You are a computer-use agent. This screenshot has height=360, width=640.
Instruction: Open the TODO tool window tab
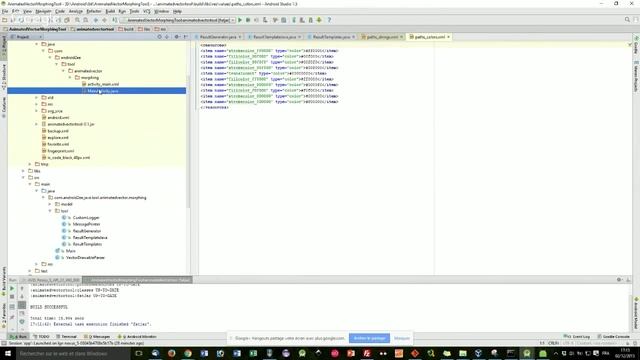42,337
